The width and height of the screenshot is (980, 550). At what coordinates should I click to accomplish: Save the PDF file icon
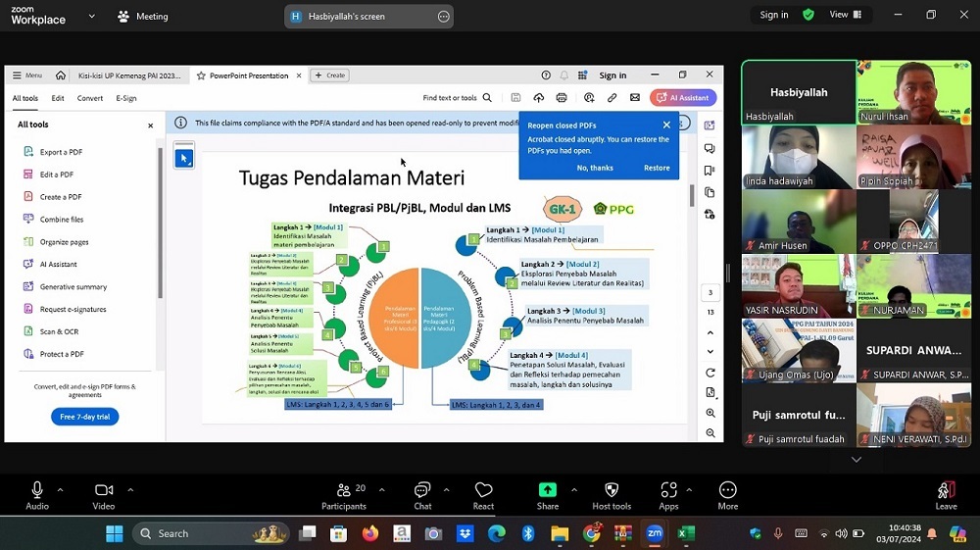[x=515, y=97]
